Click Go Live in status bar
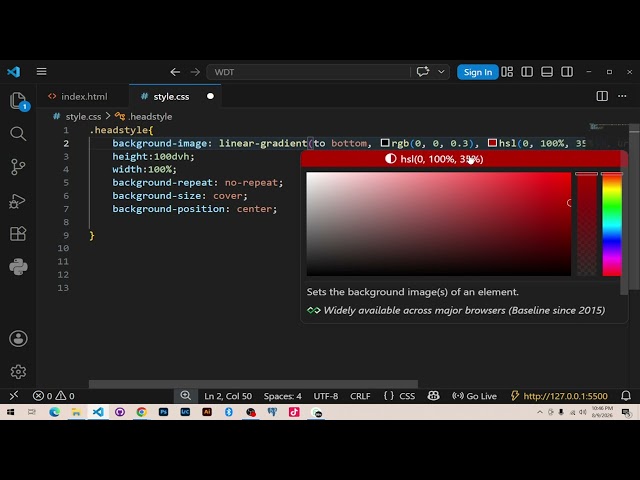 [474, 396]
